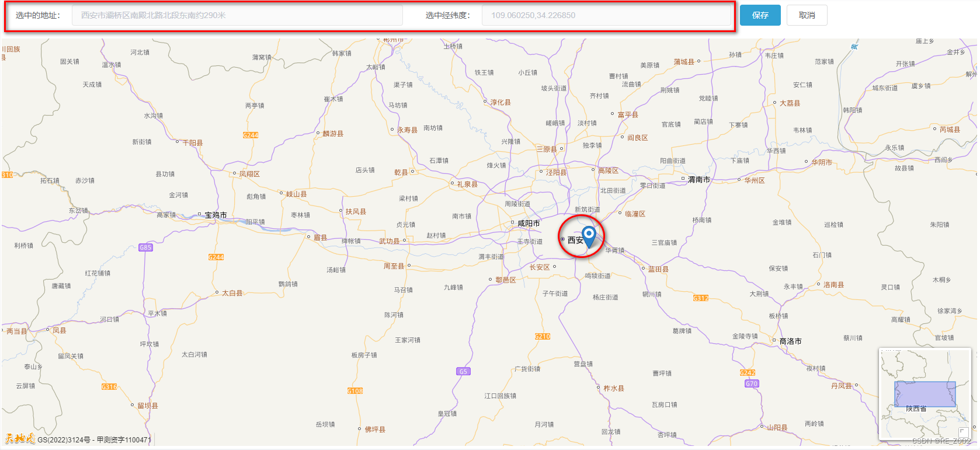This screenshot has height=450, width=980.
Task: Click the 麟游县 label
Action: (x=333, y=134)
